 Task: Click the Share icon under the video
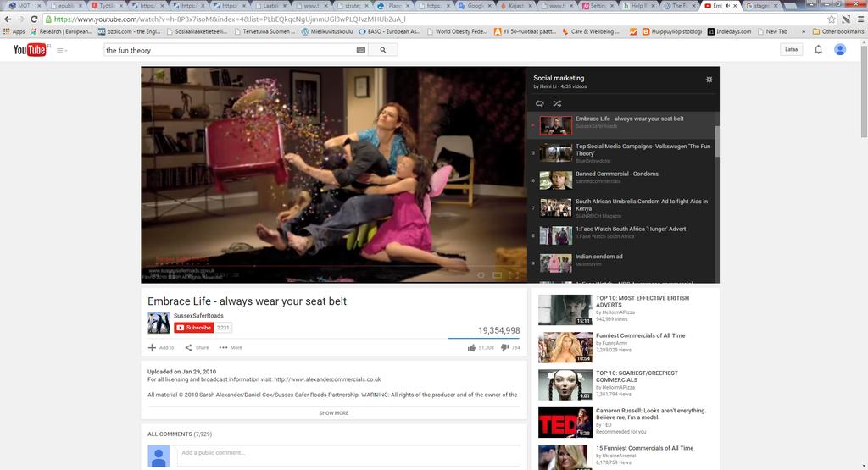point(189,348)
